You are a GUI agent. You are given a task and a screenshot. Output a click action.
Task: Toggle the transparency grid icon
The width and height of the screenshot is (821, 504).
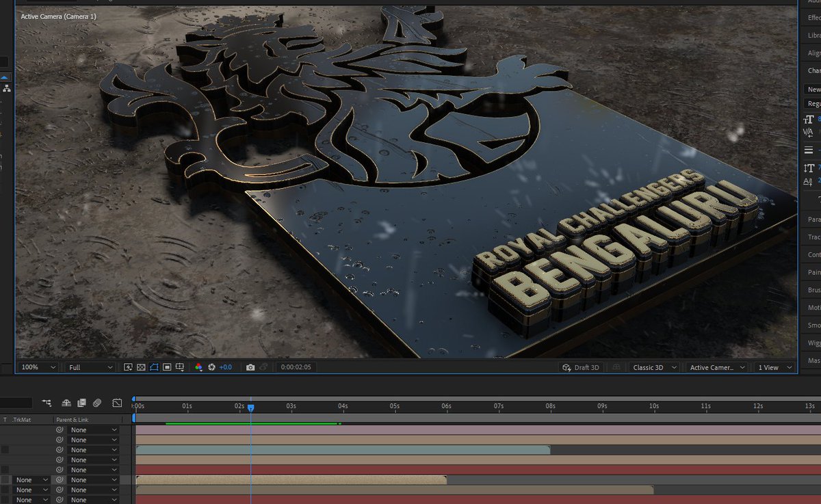click(x=141, y=367)
